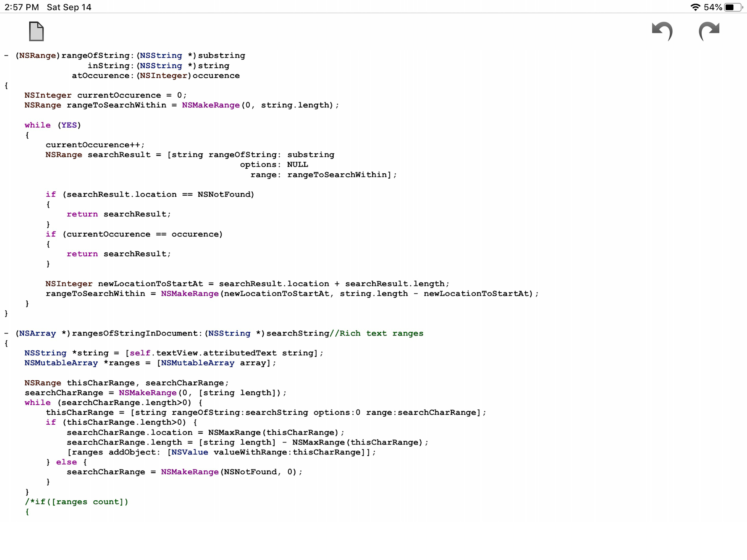The height and width of the screenshot is (560, 747).
Task: Tap the Wi-Fi status icon
Action: [695, 7]
